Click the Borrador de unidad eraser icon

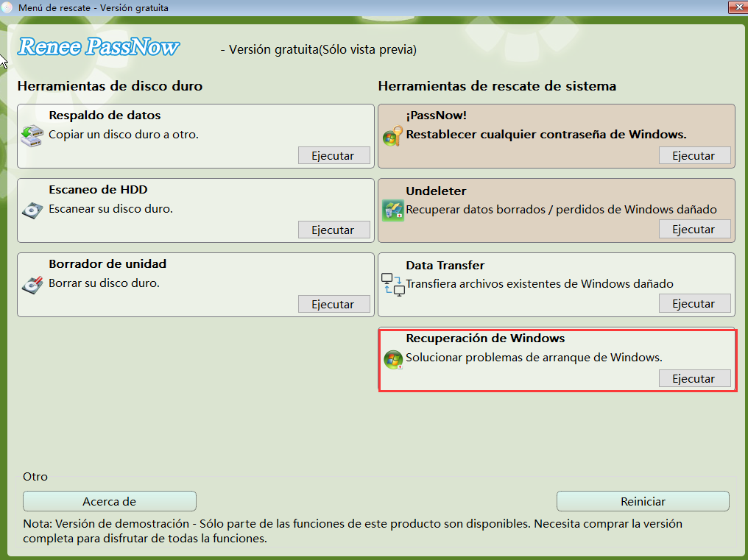pos(32,285)
